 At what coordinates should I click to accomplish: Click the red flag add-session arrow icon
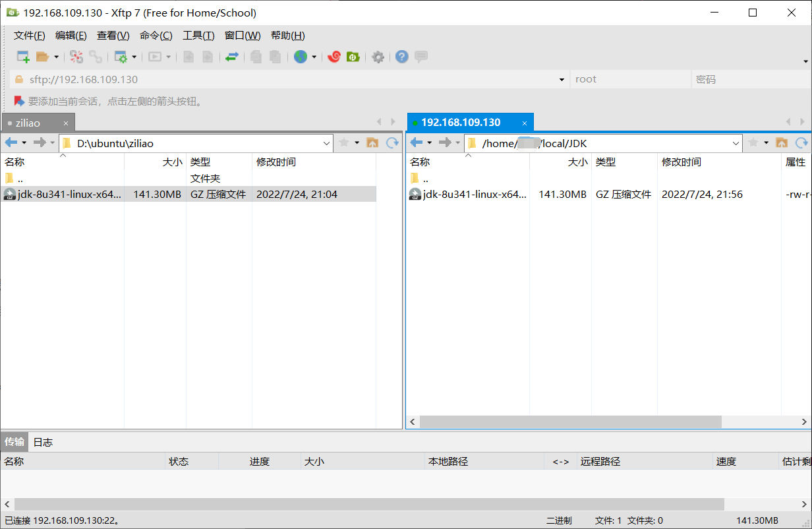(19, 102)
